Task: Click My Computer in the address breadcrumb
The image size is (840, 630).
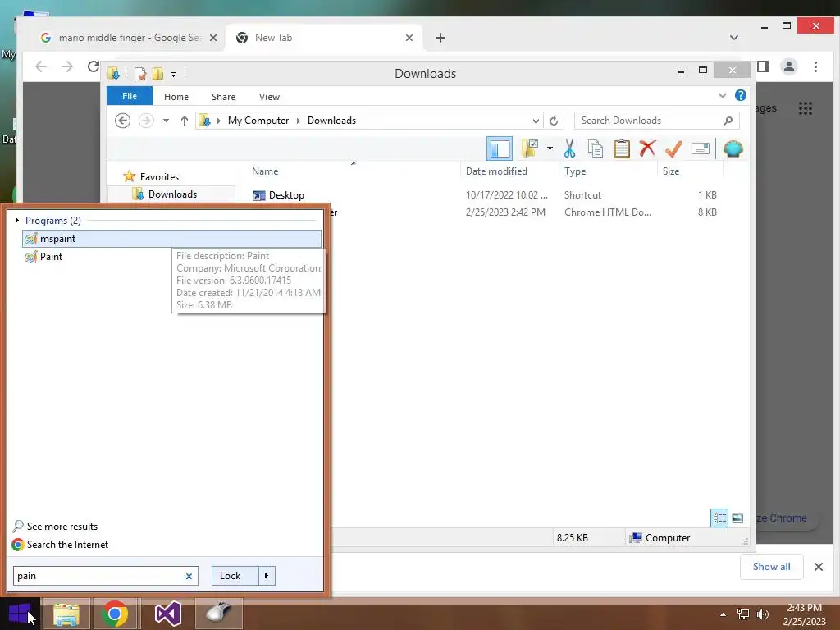Action: 258,121
